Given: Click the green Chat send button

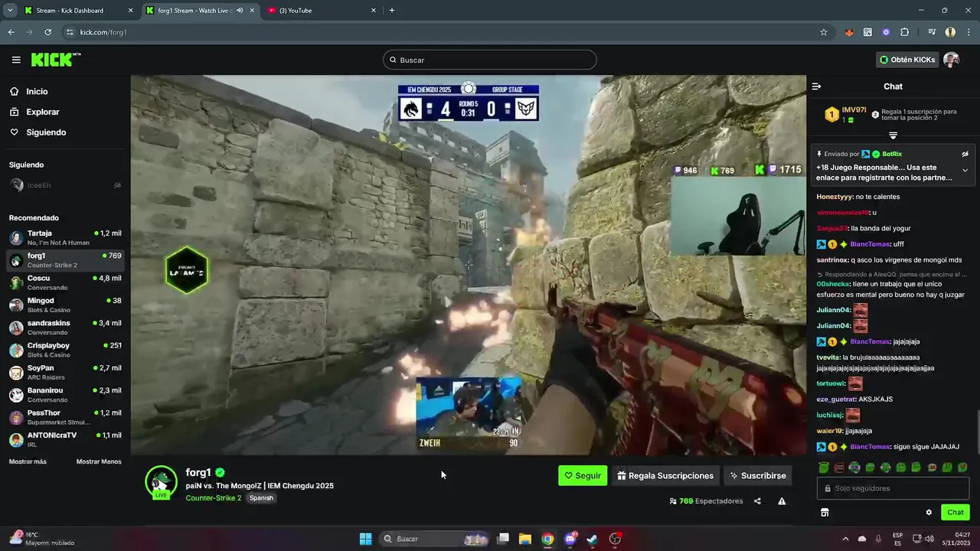Looking at the screenshot, I should pyautogui.click(x=955, y=512).
